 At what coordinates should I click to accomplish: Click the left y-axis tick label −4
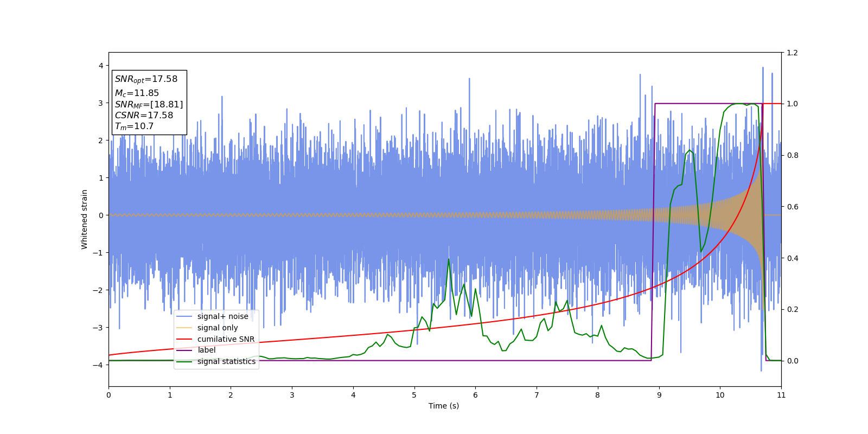point(98,365)
